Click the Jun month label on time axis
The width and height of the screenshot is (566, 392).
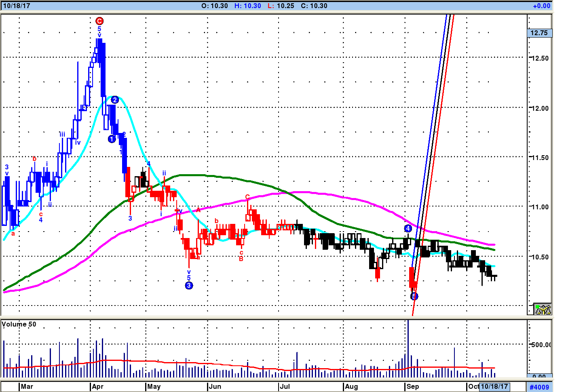(x=215, y=387)
